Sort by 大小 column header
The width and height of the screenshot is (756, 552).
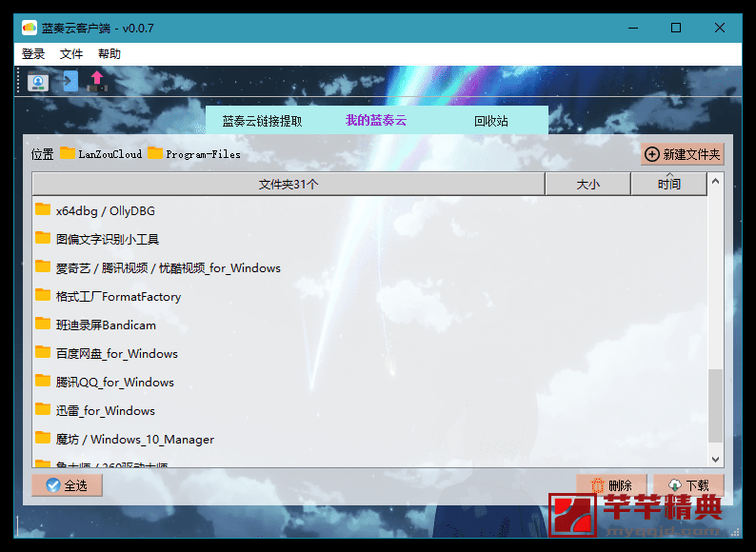click(587, 185)
